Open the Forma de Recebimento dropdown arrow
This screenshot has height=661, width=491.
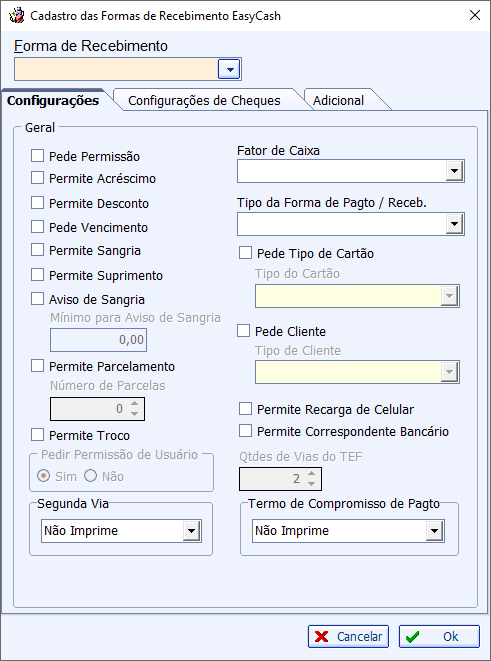229,69
